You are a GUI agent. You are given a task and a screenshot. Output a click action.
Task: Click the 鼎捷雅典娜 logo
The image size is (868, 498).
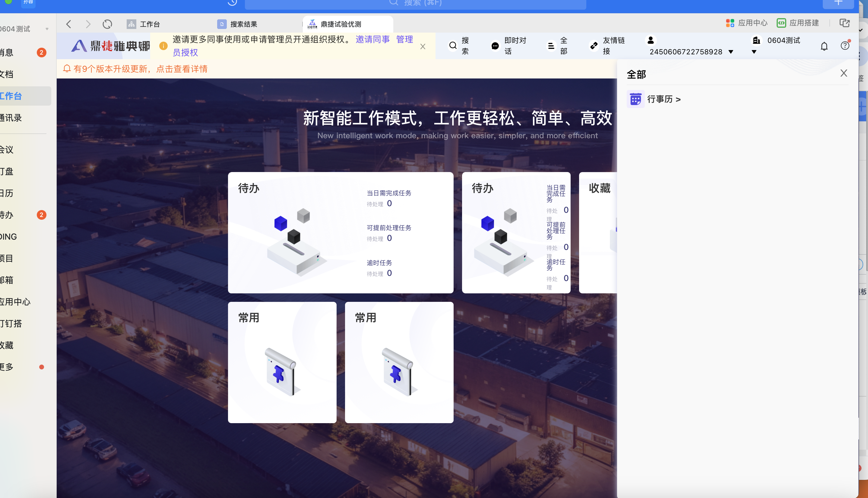pos(110,46)
